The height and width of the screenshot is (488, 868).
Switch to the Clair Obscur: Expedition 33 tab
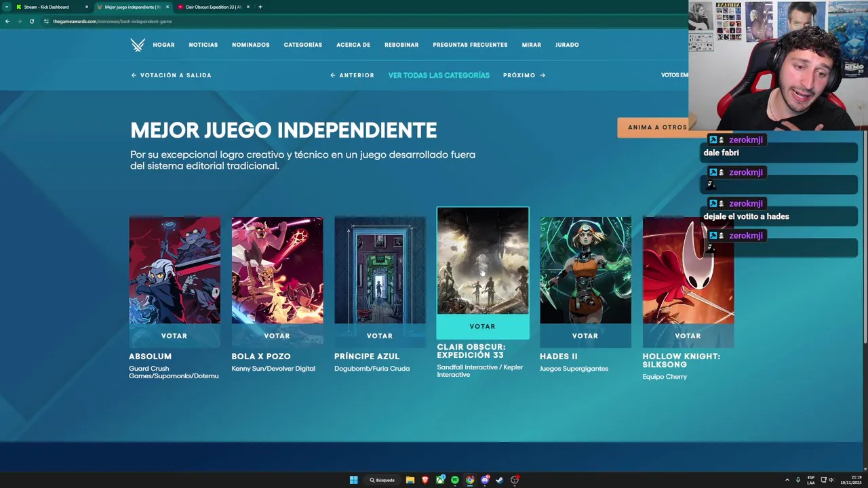[x=214, y=7]
